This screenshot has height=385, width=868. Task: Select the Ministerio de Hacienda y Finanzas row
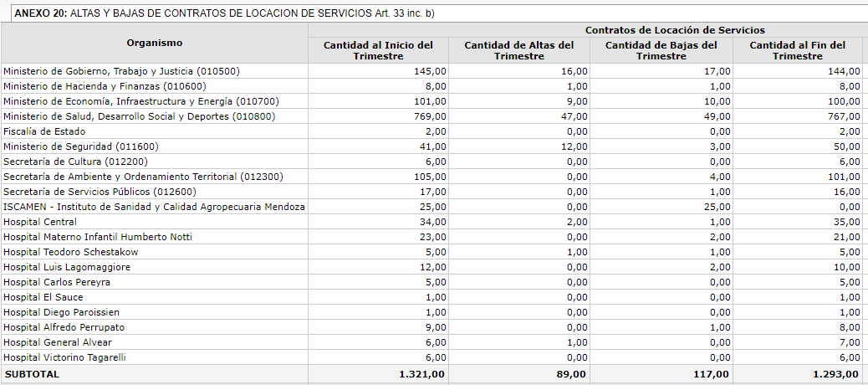[x=105, y=86]
